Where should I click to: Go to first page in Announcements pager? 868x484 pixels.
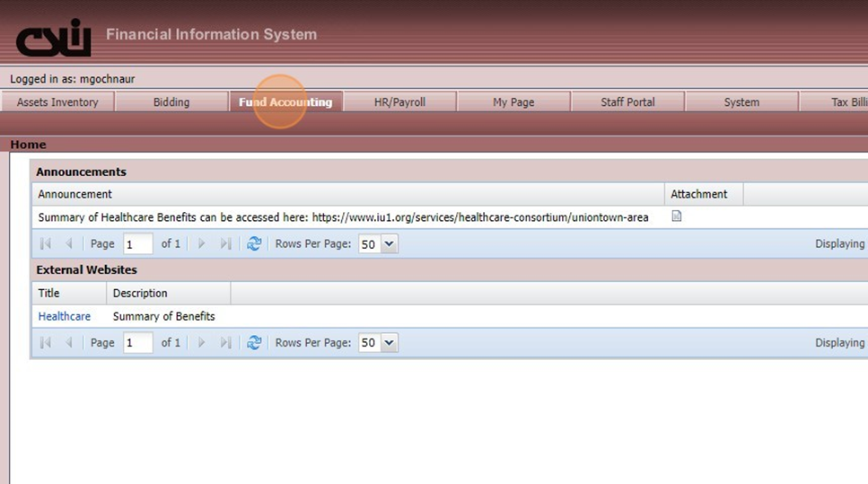point(46,243)
